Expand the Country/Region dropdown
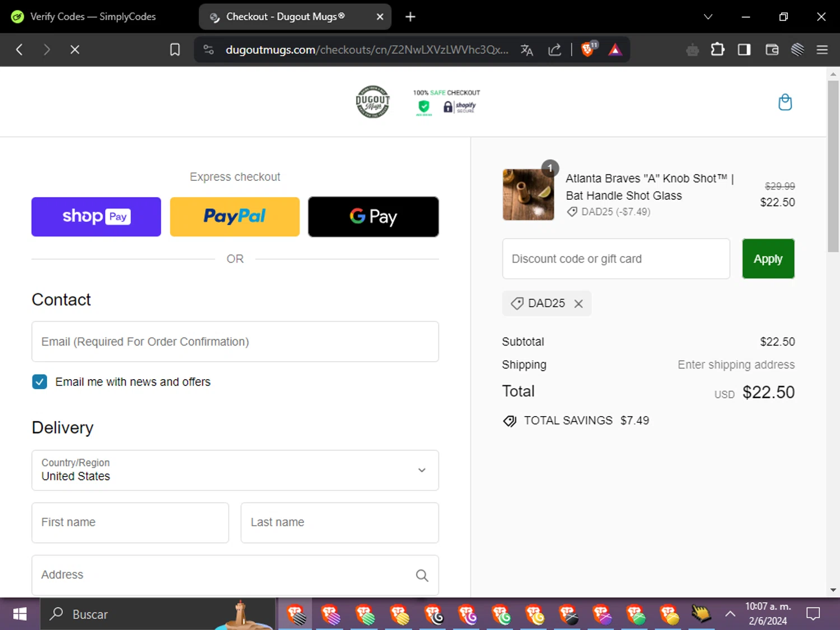Screen dimensions: 840x630 point(235,470)
